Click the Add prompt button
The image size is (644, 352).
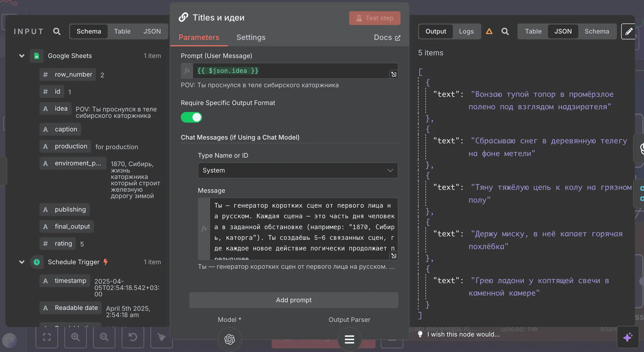click(293, 300)
